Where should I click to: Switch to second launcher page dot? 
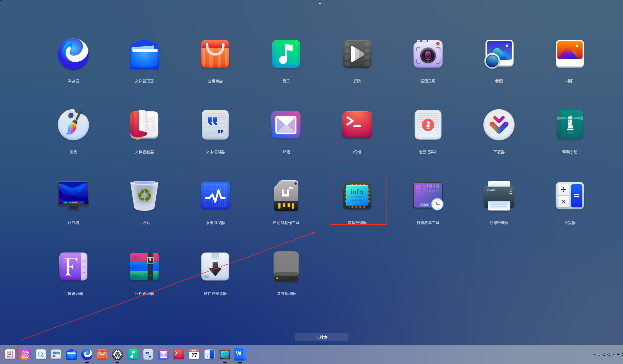(x=323, y=3)
